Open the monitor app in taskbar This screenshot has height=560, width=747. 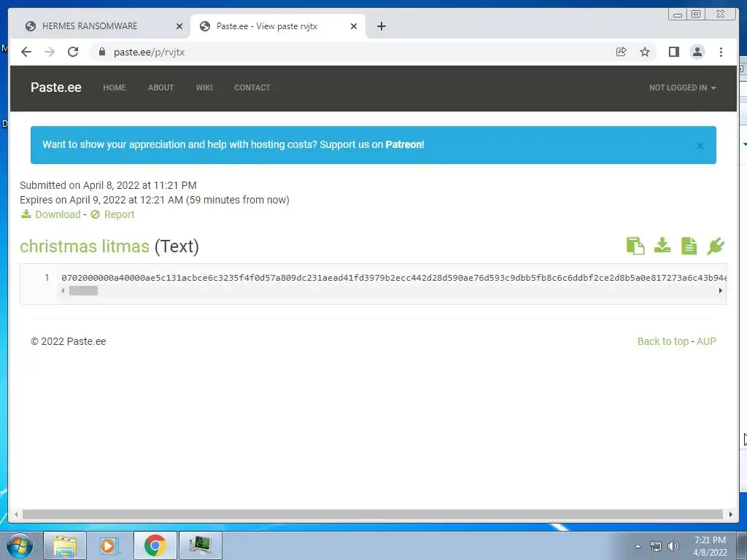tap(200, 545)
